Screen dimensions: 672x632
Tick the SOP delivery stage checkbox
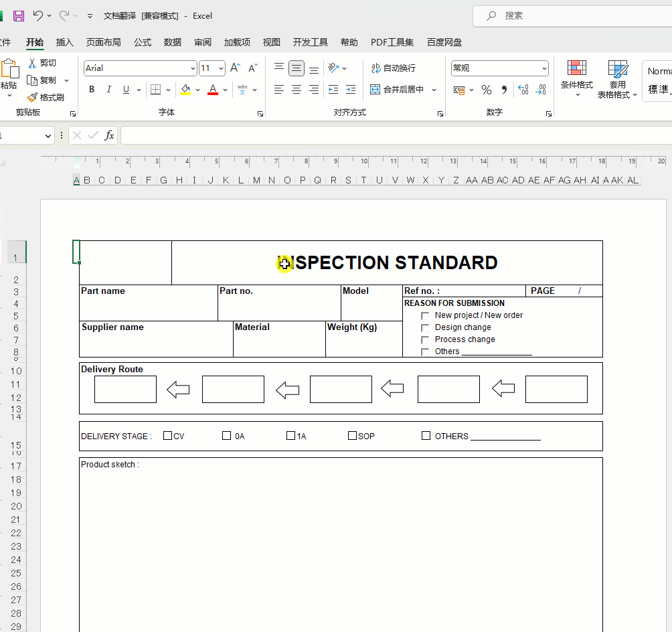(352, 434)
